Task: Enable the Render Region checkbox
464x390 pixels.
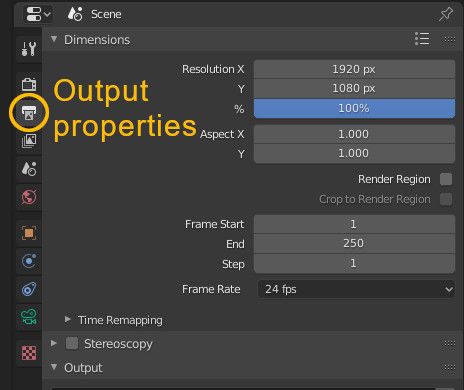Action: coord(446,179)
